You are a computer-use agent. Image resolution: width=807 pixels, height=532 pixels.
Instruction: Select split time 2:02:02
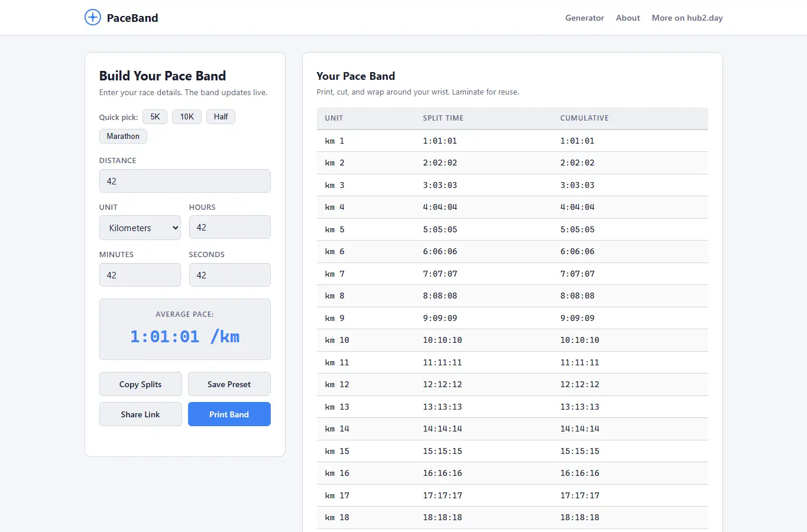click(x=440, y=163)
